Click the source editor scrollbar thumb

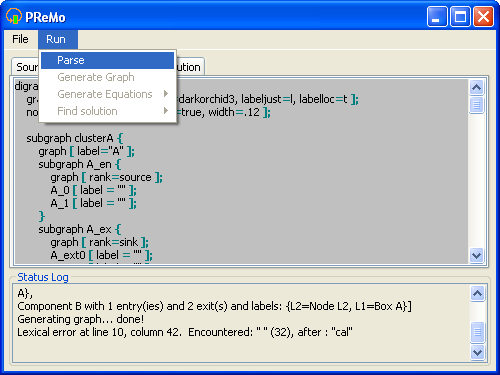point(476,105)
